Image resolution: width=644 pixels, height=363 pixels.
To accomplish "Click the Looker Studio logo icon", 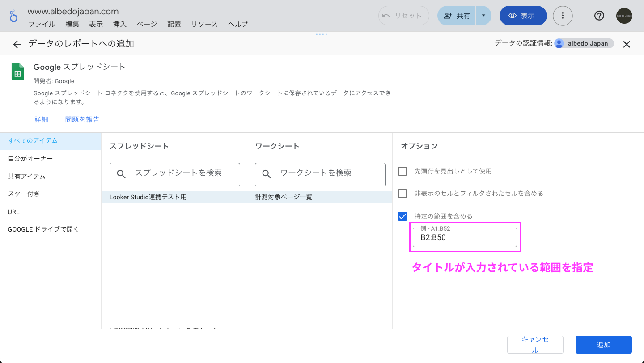I will [x=13, y=16].
